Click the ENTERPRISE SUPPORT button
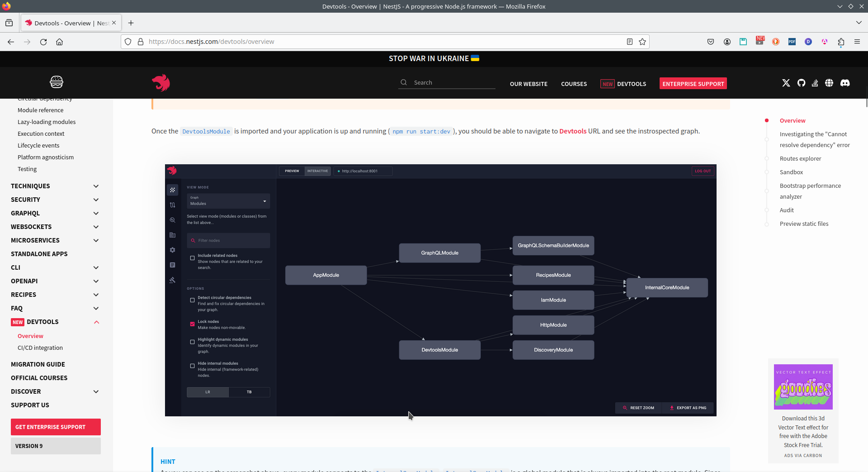868x472 pixels. (x=693, y=84)
